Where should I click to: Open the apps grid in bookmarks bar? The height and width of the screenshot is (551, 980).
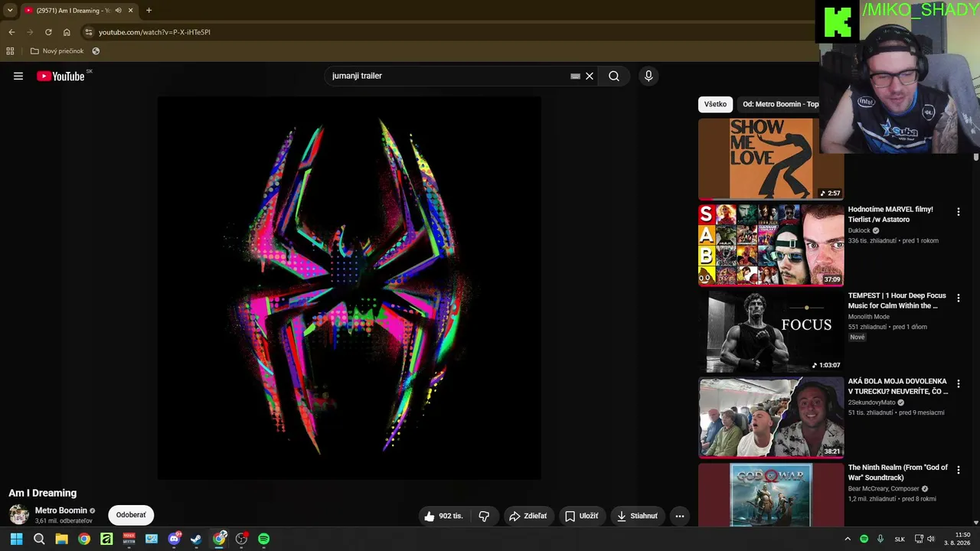pos(10,51)
